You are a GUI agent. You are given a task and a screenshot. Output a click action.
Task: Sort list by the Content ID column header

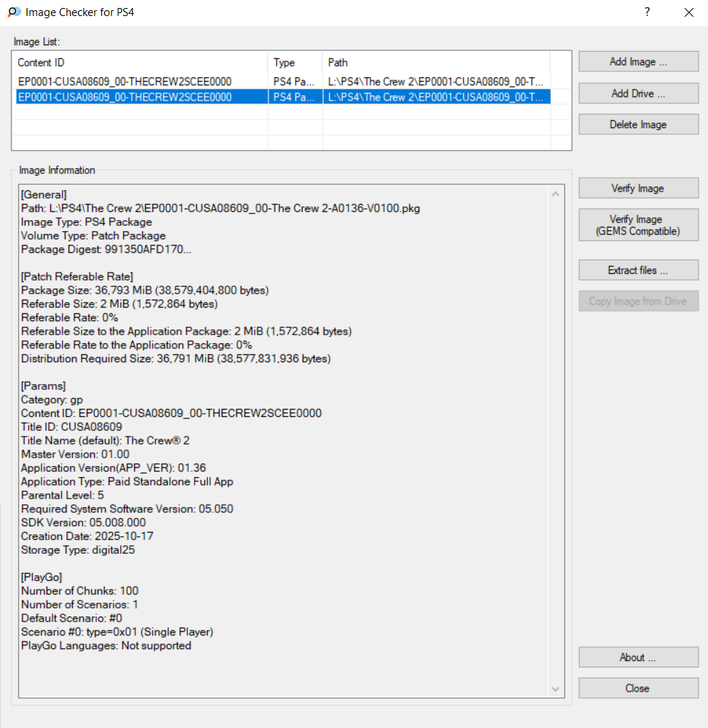coord(141,63)
